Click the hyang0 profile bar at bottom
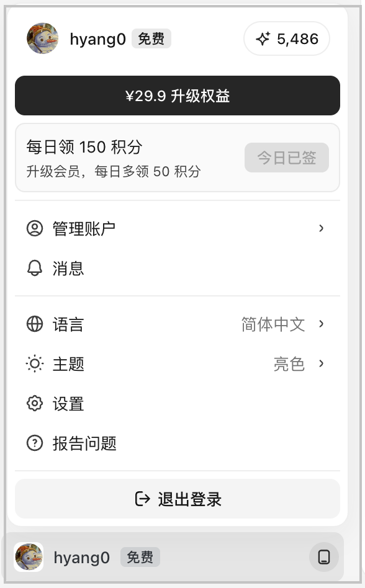365x588 pixels. (173, 557)
